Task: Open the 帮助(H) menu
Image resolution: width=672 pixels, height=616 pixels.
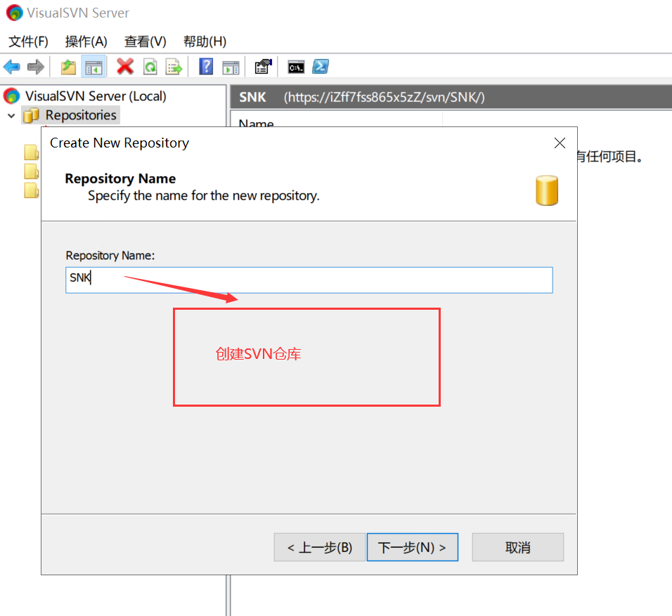Action: point(205,41)
